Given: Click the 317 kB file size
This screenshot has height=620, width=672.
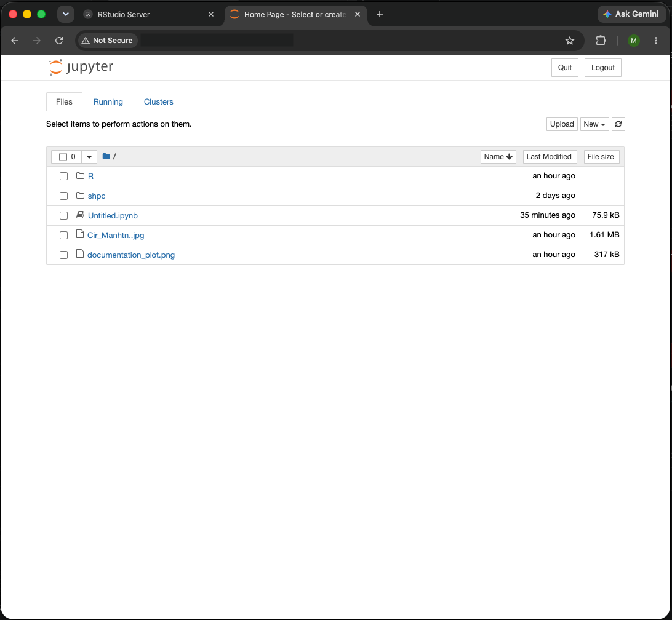Looking at the screenshot, I should (x=607, y=255).
